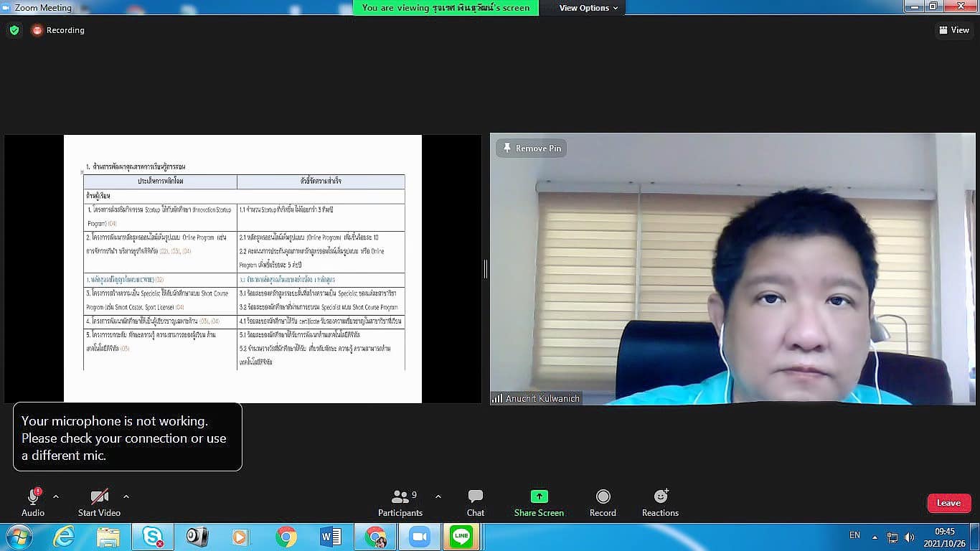
Task: Open the View layout menu
Action: point(953,30)
